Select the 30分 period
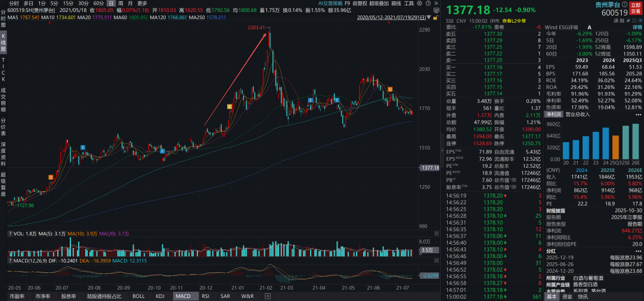 83,4
